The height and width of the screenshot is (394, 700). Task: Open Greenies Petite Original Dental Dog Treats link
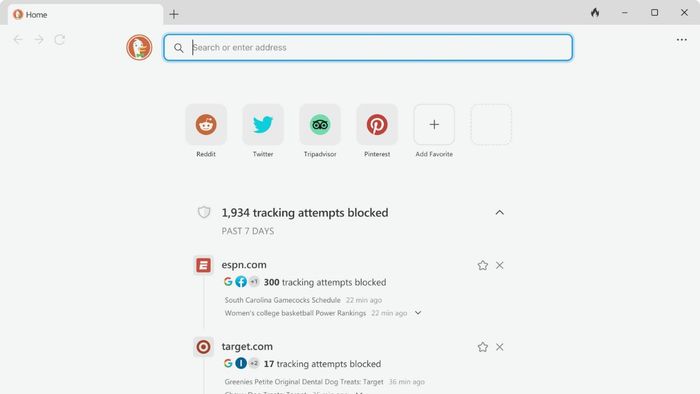[x=304, y=382]
